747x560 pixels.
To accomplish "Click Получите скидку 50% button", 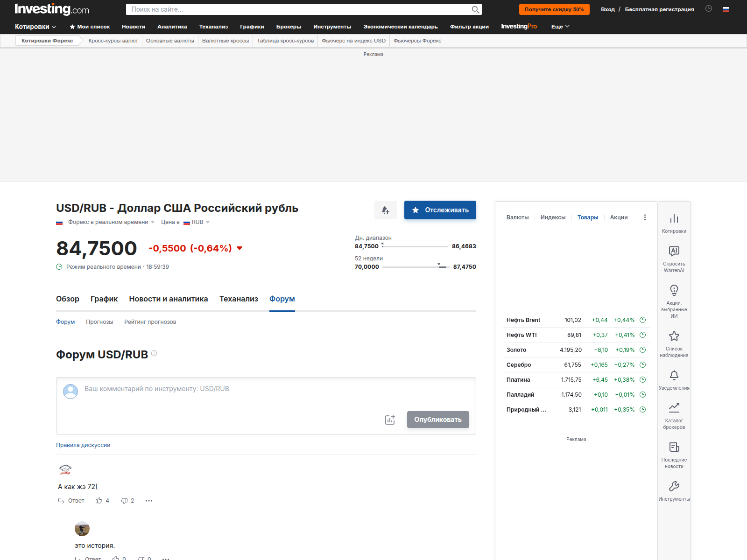I will tap(554, 9).
